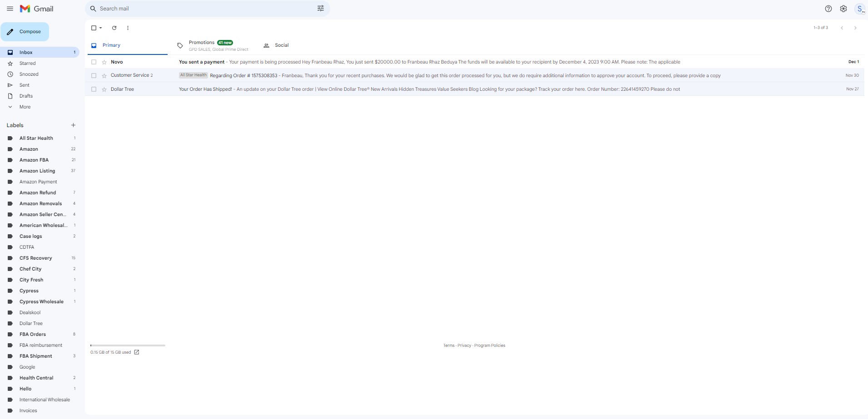The height and width of the screenshot is (419, 868).
Task: Open the select dropdown arrow
Action: tap(101, 28)
